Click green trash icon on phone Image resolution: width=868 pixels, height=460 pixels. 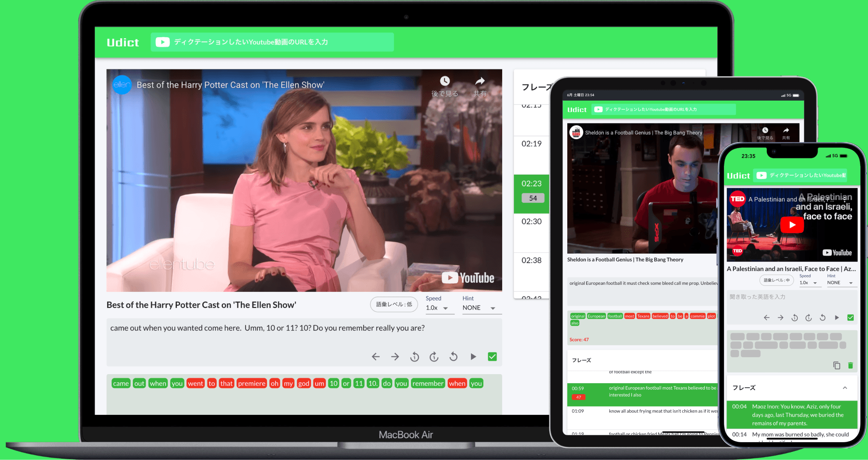[851, 365]
